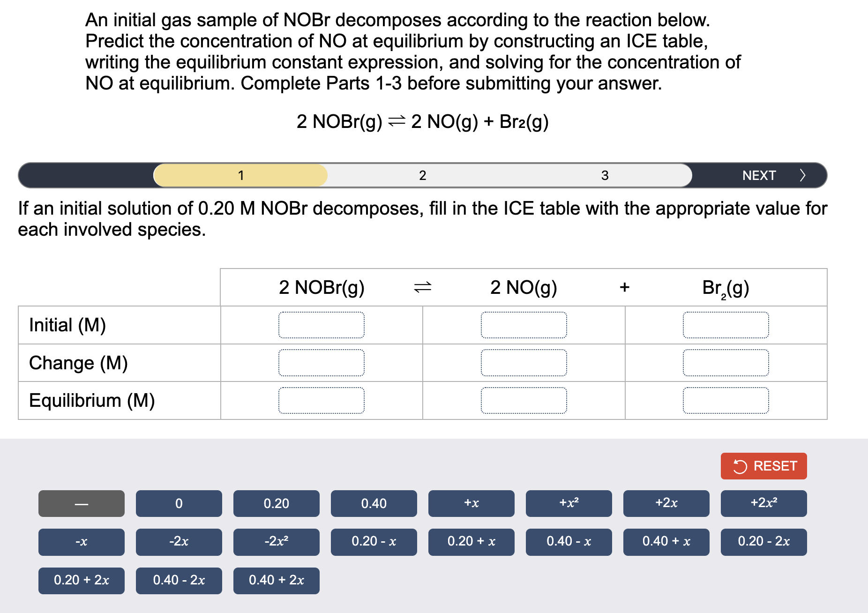Switch to step 2 of the activity
Viewport: 868px width, 613px height.
(x=422, y=175)
